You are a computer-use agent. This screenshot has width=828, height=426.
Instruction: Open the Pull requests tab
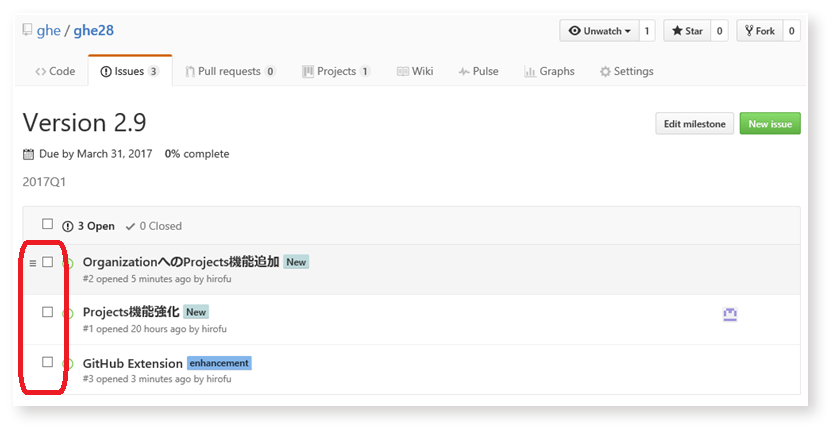click(x=230, y=71)
